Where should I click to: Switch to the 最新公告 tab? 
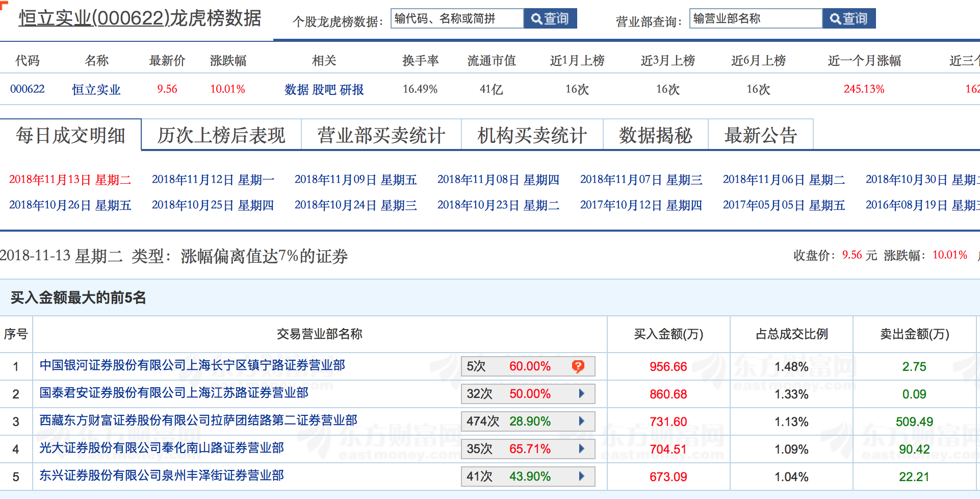point(760,135)
